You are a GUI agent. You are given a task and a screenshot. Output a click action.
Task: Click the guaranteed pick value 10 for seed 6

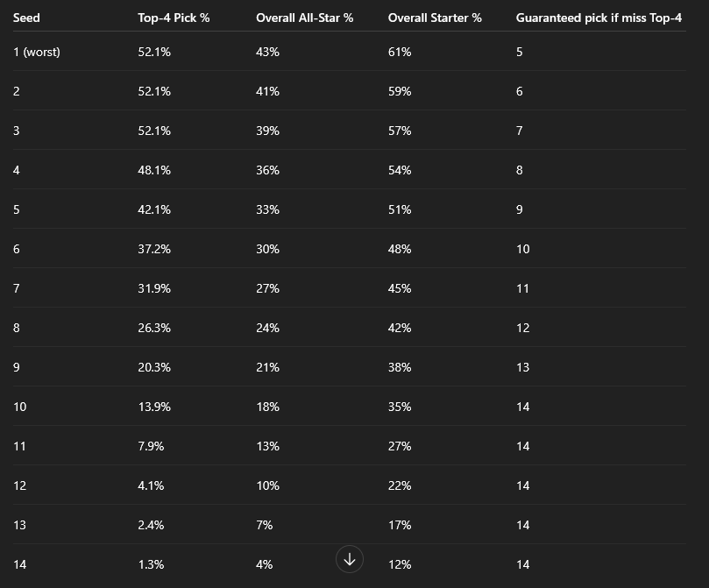[522, 249]
